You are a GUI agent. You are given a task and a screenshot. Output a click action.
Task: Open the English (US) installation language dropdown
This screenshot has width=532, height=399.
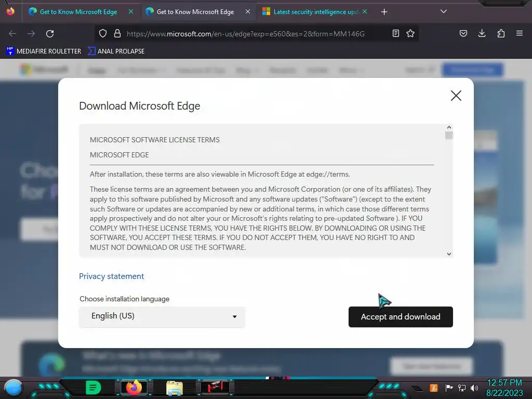coord(162,317)
